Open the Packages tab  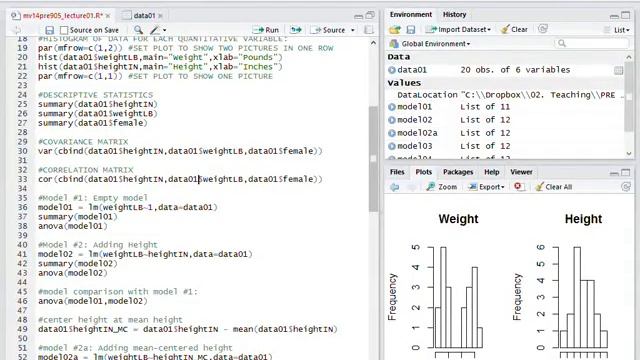(x=458, y=172)
